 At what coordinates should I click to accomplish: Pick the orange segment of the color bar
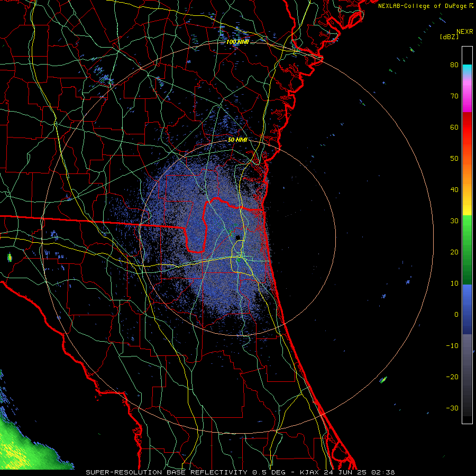tap(467, 173)
